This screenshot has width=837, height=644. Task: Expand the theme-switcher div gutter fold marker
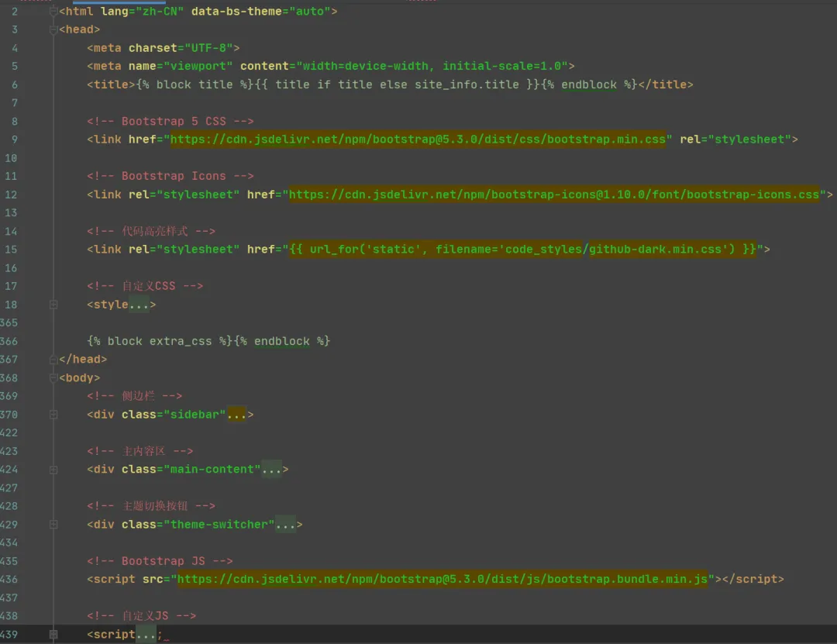53,525
